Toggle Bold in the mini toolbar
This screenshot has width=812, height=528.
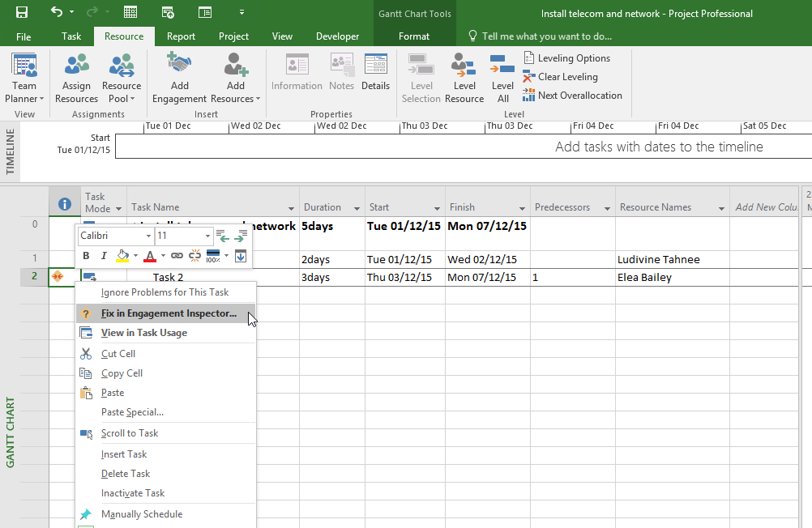click(87, 256)
